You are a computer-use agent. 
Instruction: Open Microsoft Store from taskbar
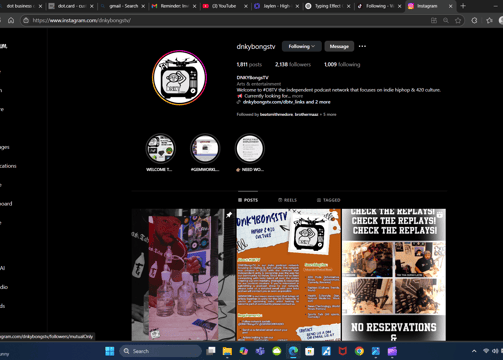(x=310, y=351)
